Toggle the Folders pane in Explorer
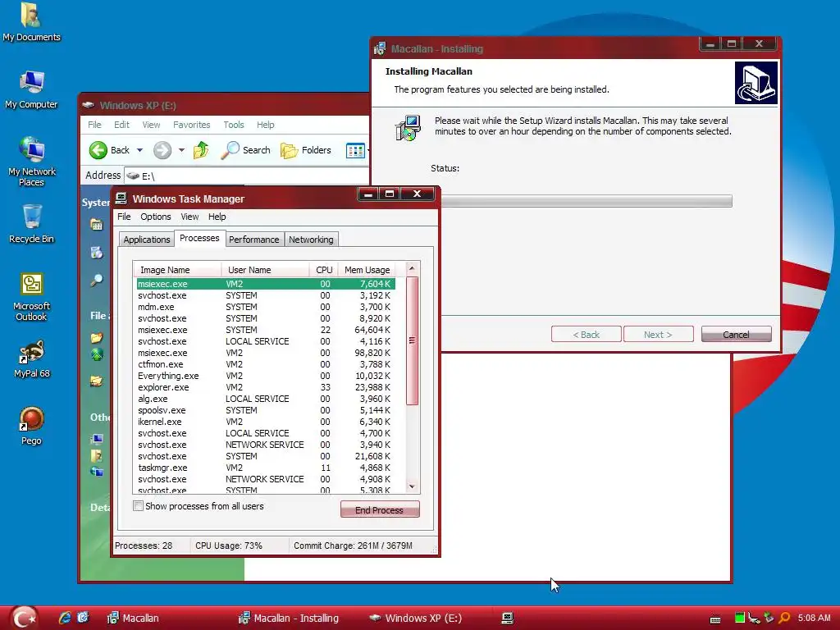 click(x=306, y=150)
